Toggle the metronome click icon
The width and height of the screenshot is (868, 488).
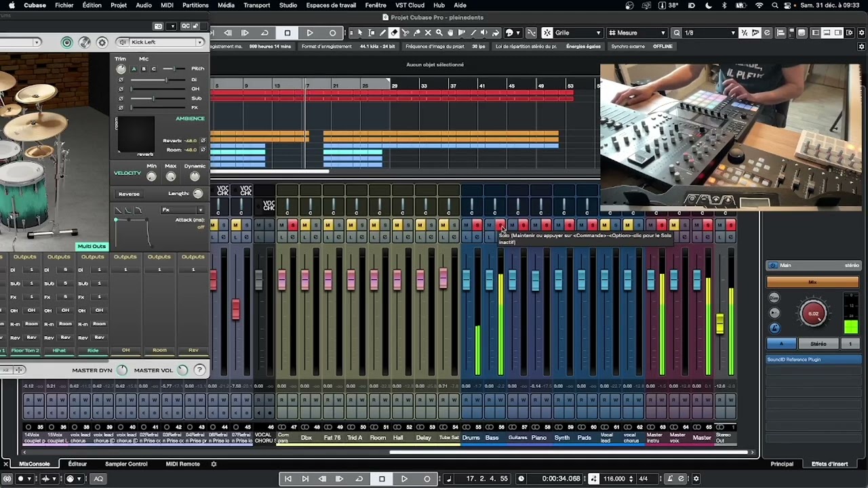click(x=670, y=479)
